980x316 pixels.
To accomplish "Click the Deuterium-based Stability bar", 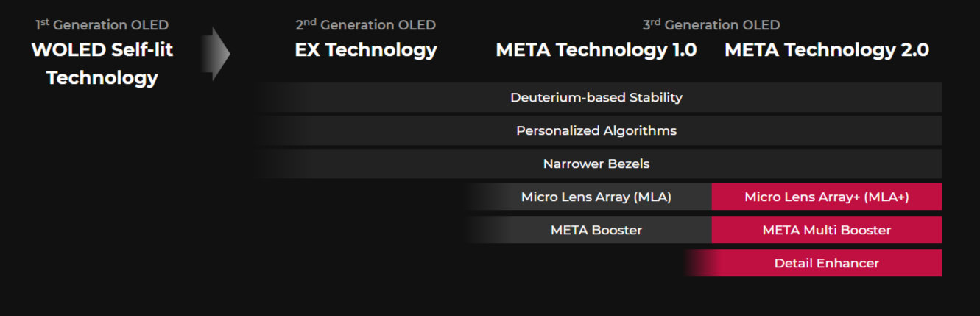I will click(x=596, y=97).
